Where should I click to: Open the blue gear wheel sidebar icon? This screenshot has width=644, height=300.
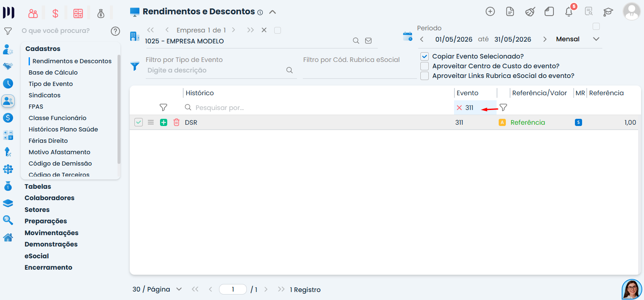[8, 169]
